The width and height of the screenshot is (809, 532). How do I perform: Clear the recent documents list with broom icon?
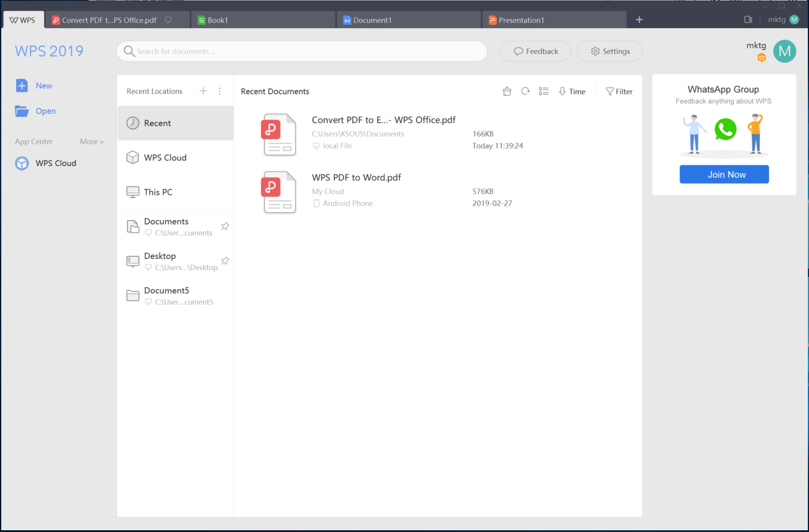coord(506,91)
